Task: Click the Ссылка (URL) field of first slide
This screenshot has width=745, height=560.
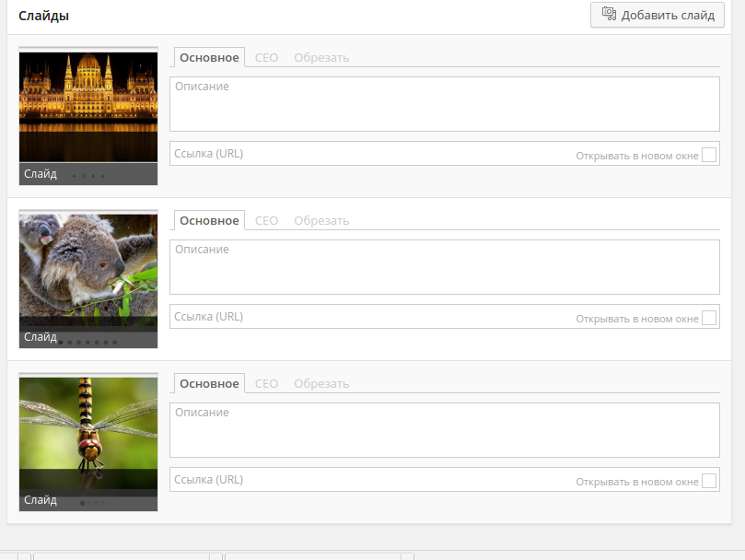Action: coord(368,154)
